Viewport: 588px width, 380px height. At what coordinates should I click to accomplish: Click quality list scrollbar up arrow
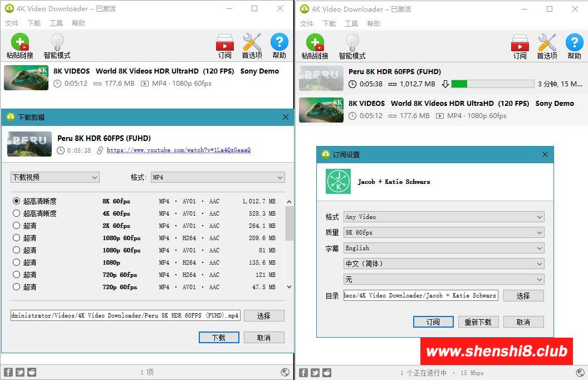(x=289, y=202)
